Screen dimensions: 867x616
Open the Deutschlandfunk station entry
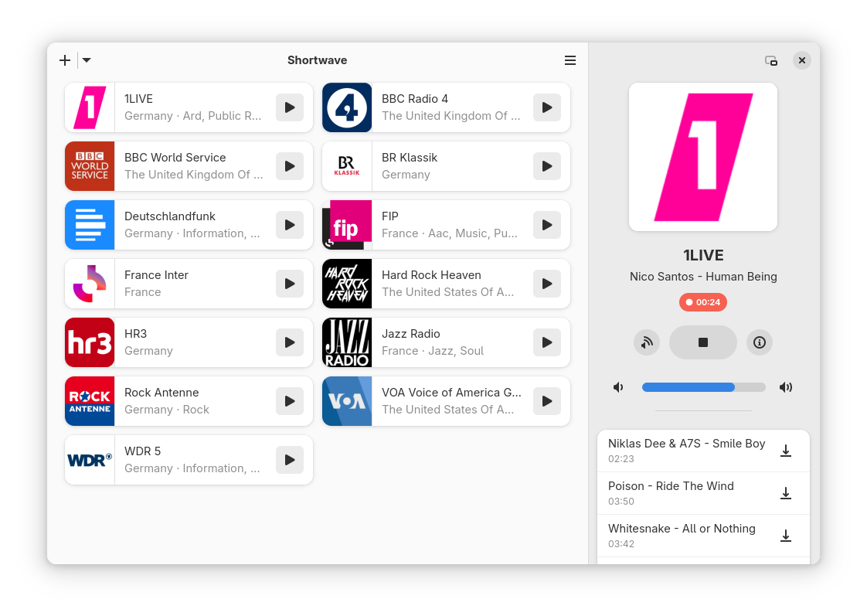pos(189,225)
